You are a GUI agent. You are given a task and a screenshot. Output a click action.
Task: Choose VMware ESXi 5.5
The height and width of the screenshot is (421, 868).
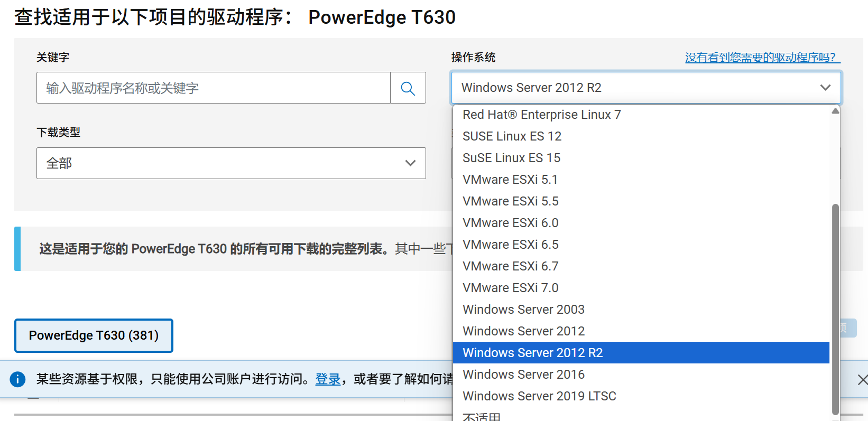pyautogui.click(x=510, y=201)
